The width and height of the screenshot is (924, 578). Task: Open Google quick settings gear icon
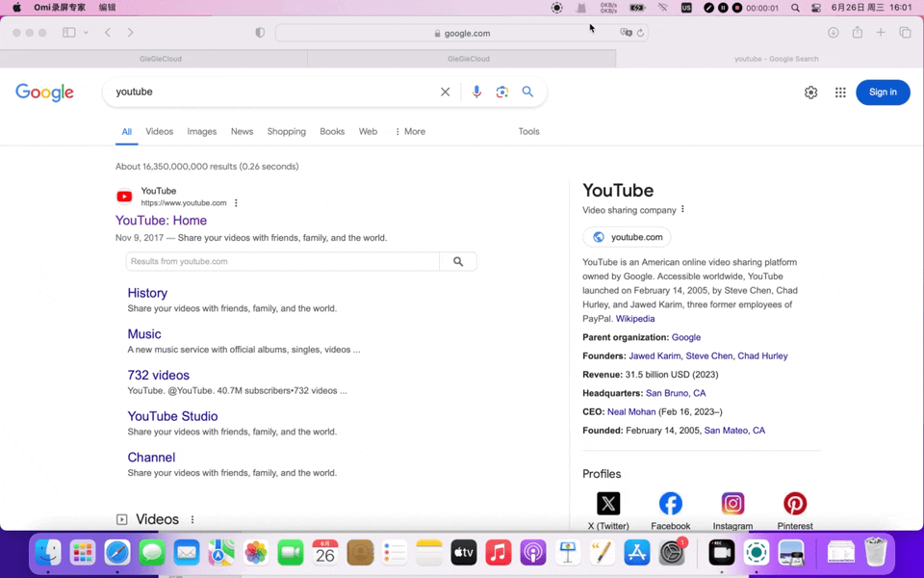pyautogui.click(x=810, y=92)
